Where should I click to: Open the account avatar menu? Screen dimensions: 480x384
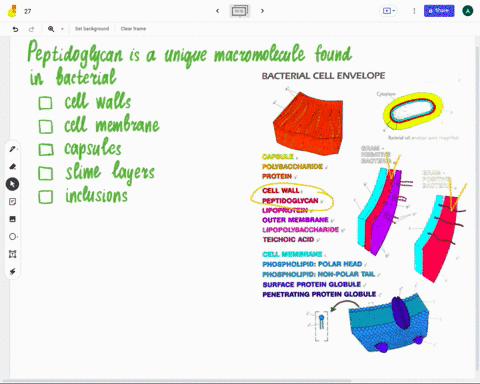(x=468, y=11)
